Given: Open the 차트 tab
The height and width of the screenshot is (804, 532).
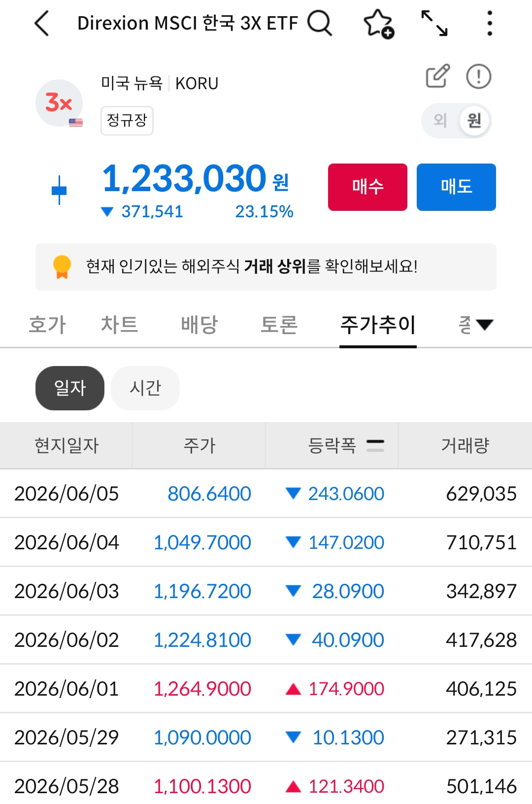Looking at the screenshot, I should pyautogui.click(x=119, y=325).
